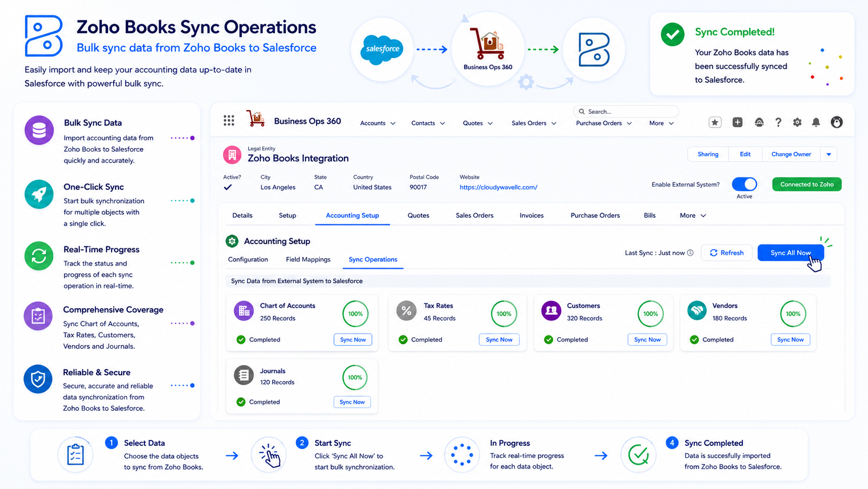Click the Salesforce cloud logo

pos(383,49)
